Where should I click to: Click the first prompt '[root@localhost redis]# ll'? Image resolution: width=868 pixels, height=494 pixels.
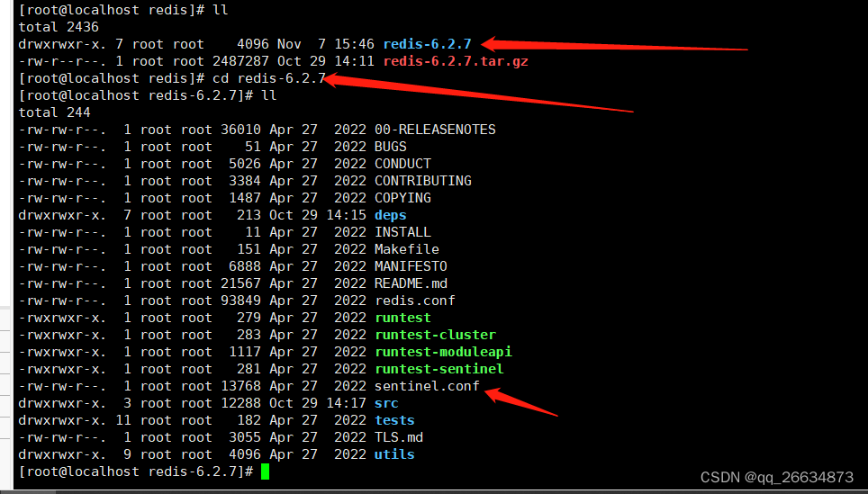(123, 10)
